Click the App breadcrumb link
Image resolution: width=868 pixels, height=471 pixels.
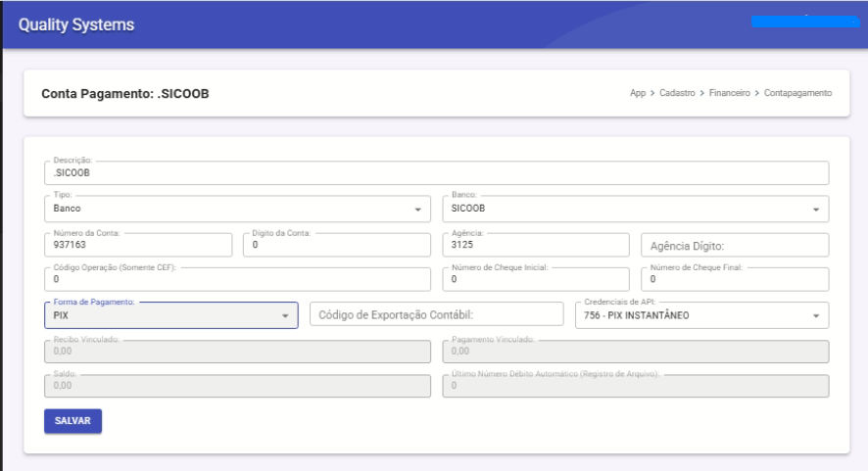[639, 93]
